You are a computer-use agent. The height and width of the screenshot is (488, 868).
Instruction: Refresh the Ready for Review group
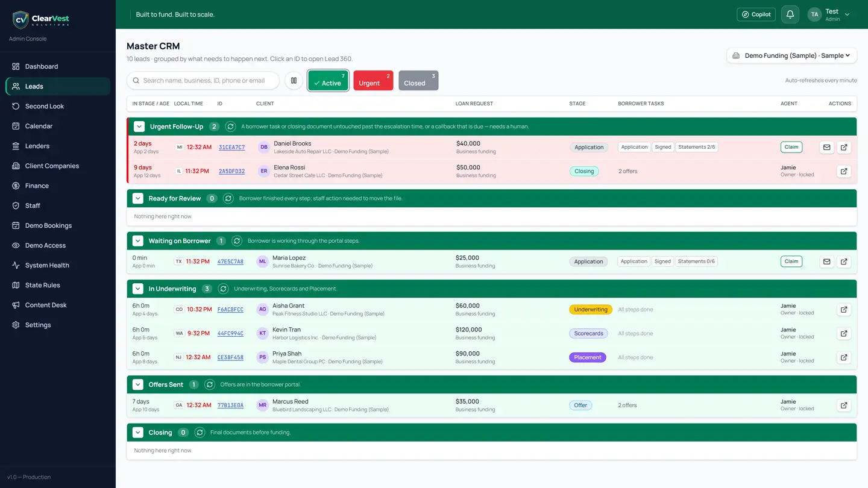[228, 198]
